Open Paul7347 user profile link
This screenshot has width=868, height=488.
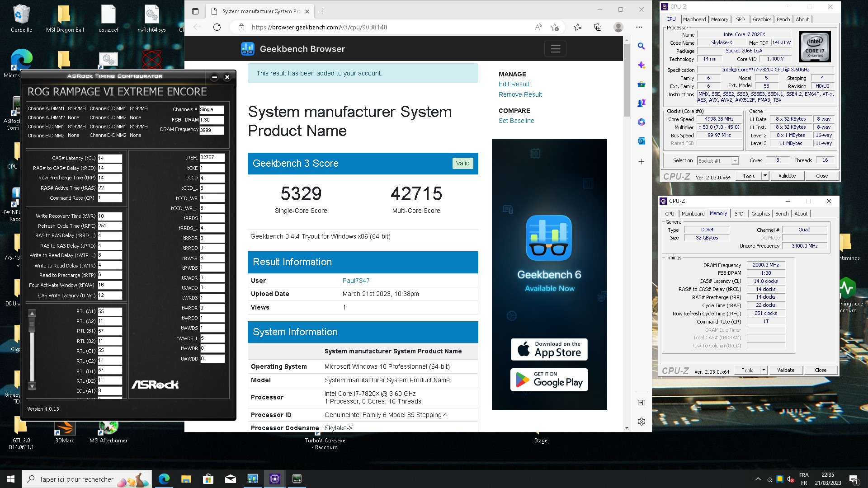(x=356, y=281)
